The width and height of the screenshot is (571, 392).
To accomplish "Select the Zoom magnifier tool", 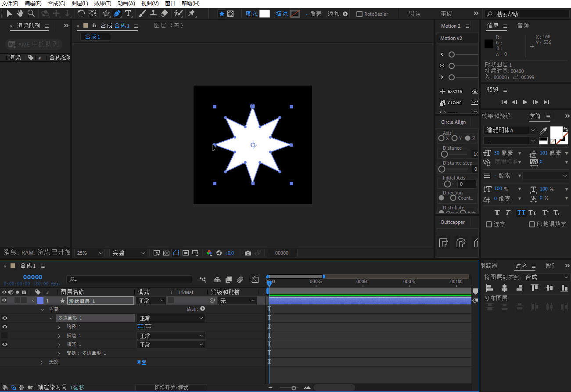I will [x=31, y=14].
